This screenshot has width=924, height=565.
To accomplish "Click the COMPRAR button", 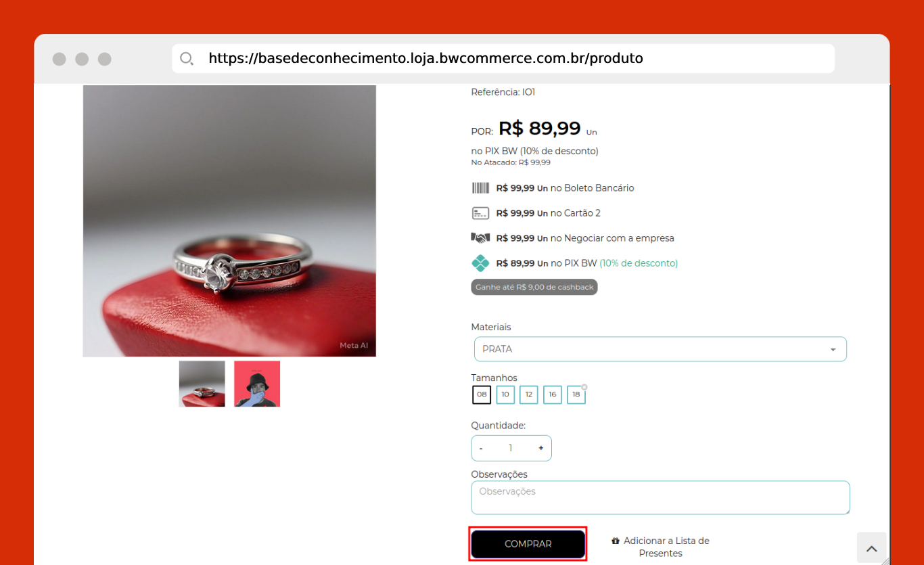I will [x=528, y=544].
